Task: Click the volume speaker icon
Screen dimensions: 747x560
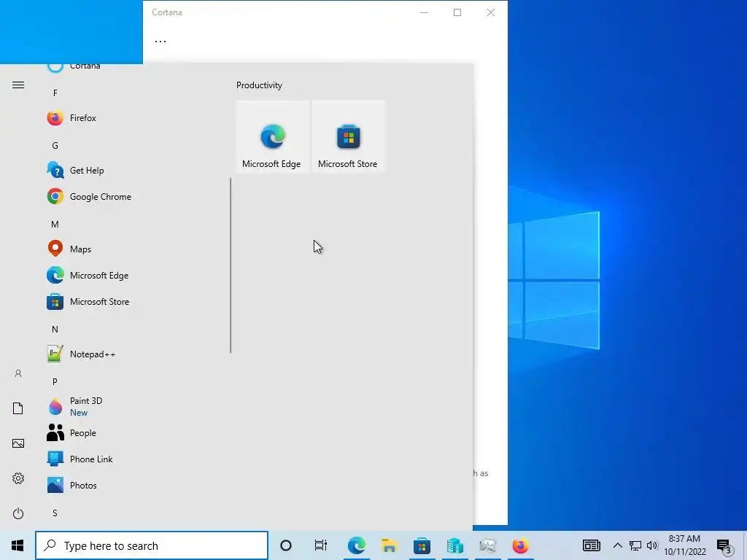Action: [652, 545]
